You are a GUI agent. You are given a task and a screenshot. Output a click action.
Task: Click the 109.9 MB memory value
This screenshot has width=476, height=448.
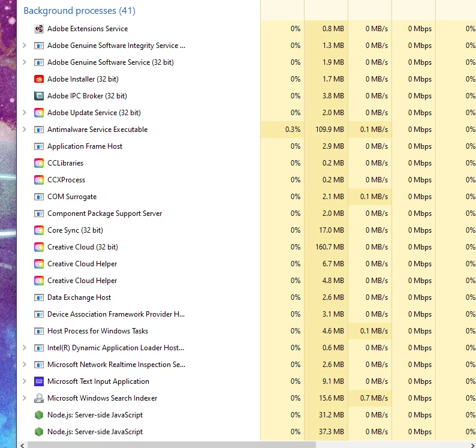(330, 130)
